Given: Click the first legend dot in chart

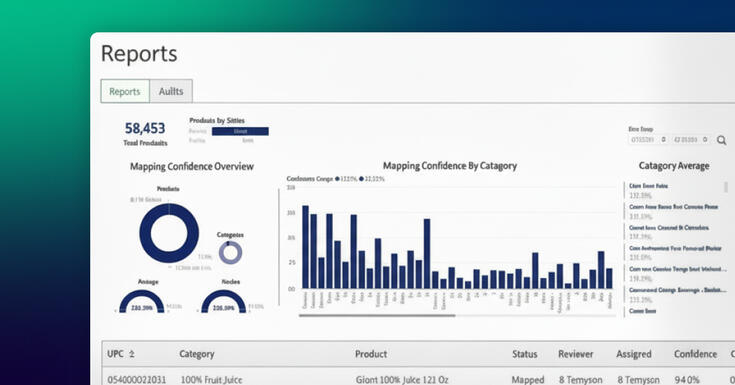Looking at the screenshot, I should point(337,179).
